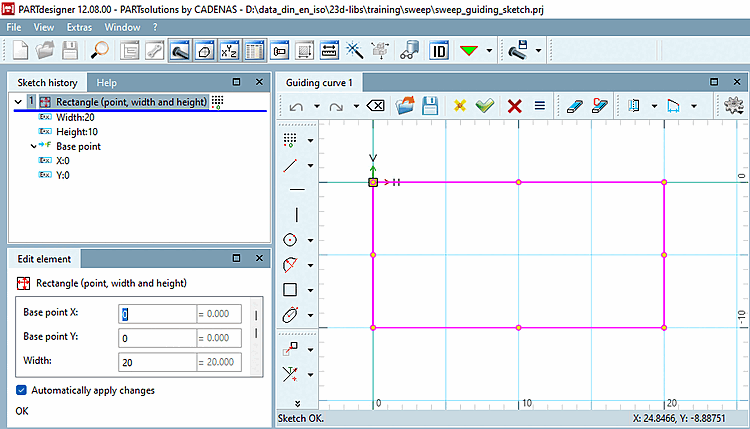
Task: Click the ID window icon
Action: pyautogui.click(x=439, y=50)
